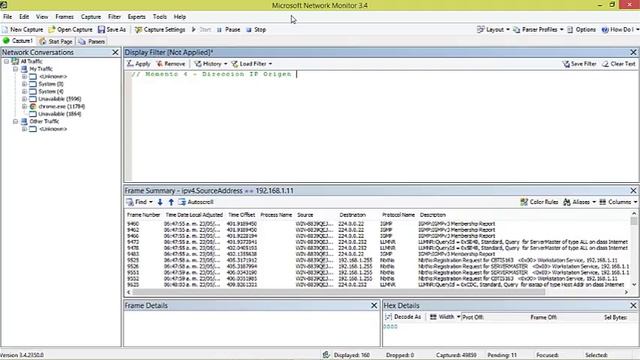640x360 pixels.
Task: Close the Frame Details panel
Action: 374,305
